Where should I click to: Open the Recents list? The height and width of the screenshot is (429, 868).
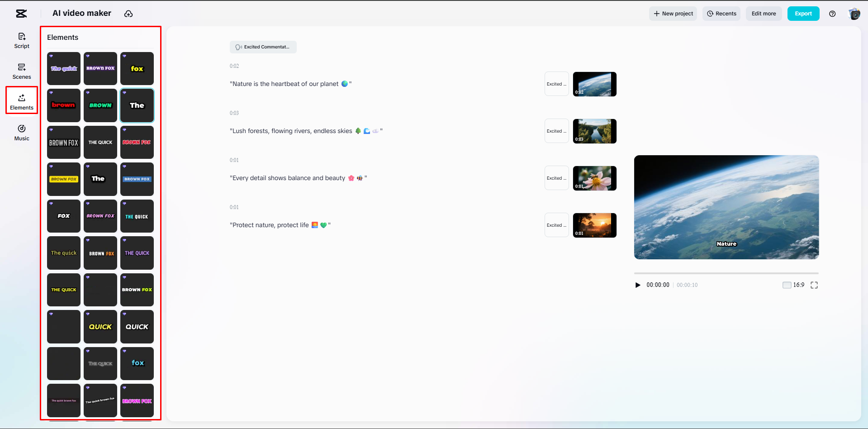[x=721, y=14]
